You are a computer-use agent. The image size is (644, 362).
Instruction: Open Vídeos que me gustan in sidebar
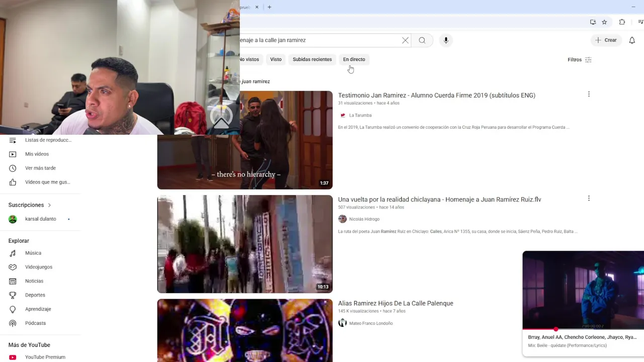tap(40, 182)
